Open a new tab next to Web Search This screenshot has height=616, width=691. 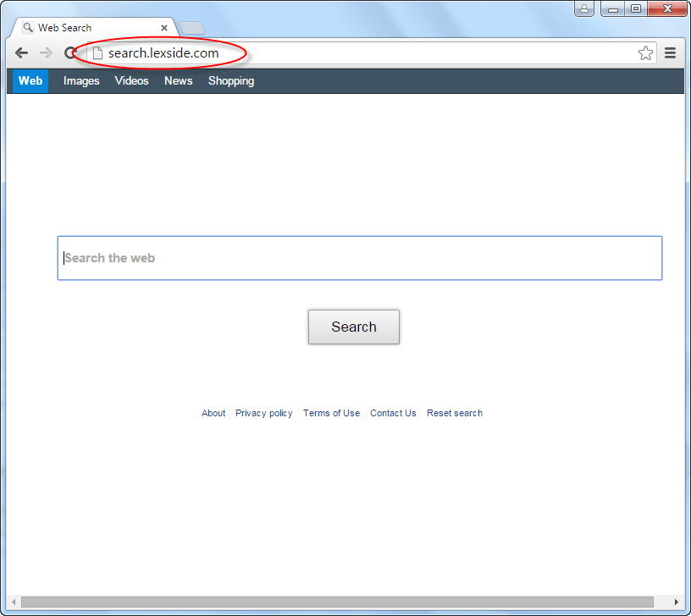coord(192,28)
